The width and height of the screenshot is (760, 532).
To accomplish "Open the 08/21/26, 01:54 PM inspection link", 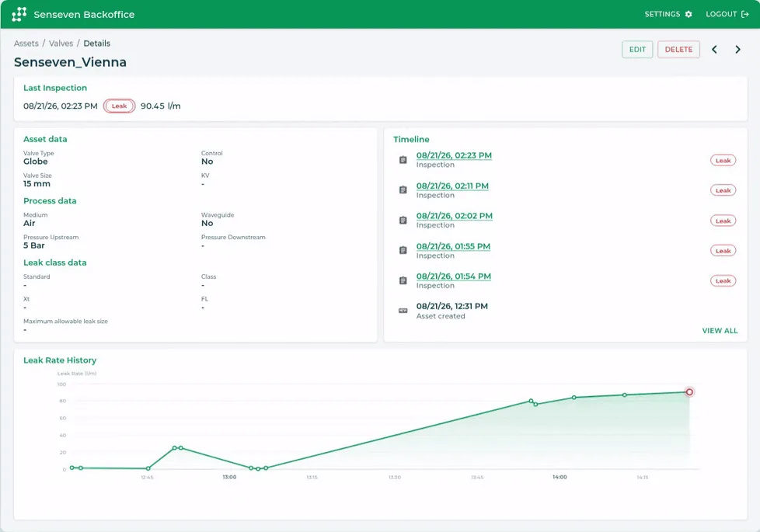I will 453,276.
